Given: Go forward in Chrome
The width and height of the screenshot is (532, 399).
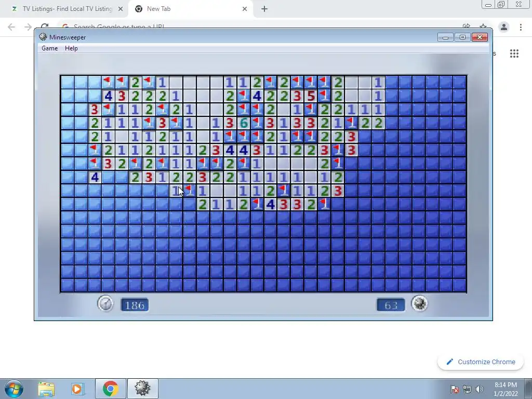Looking at the screenshot, I should click(x=28, y=27).
